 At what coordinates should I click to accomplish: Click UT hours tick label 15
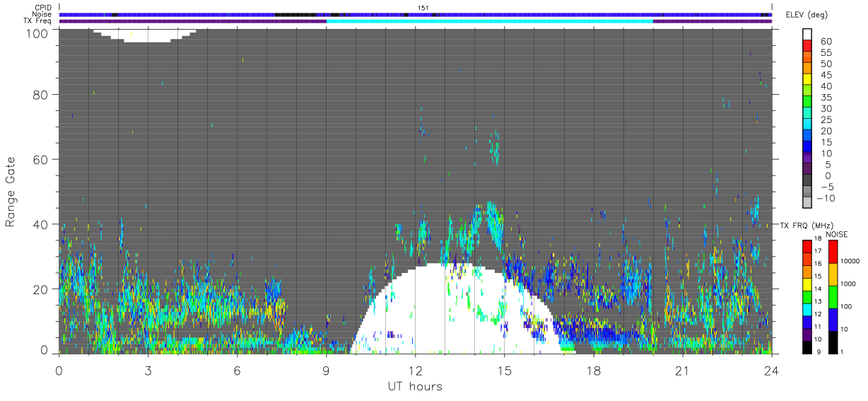(x=505, y=370)
